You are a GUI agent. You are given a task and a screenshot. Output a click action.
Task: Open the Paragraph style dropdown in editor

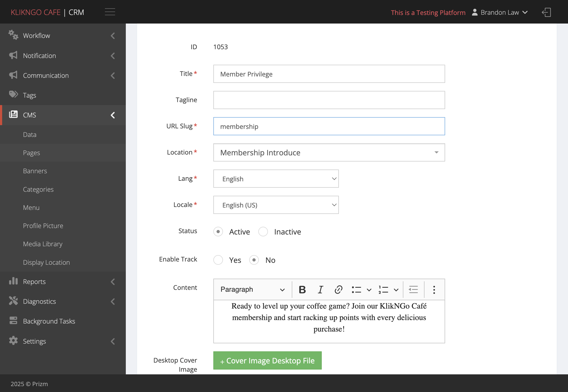point(252,290)
